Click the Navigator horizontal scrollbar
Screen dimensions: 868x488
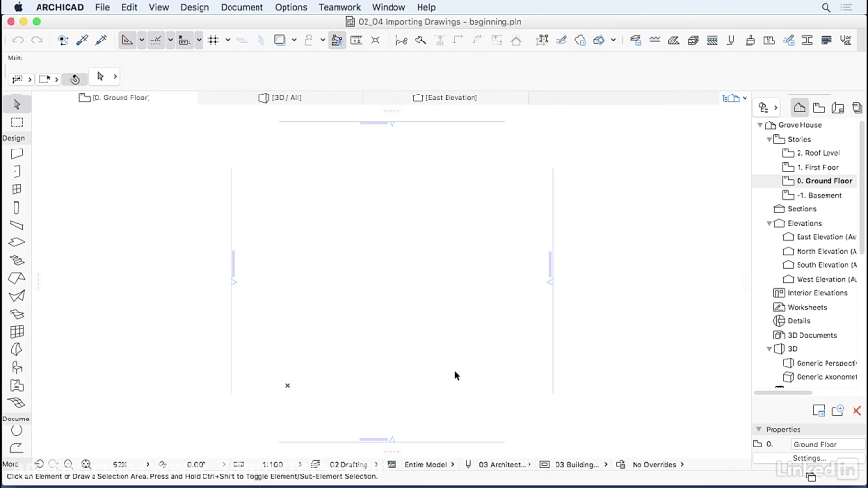[783, 393]
